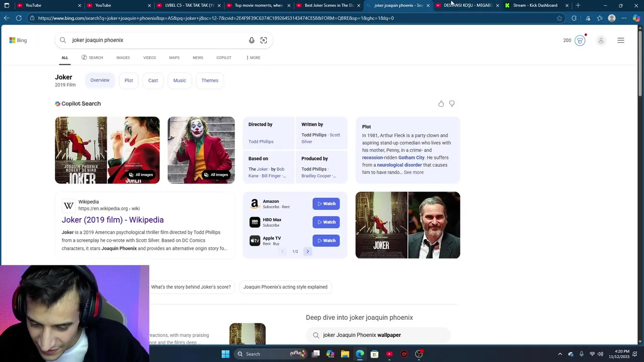Select Joaquin Phoenix's acting style explained
Viewport: 644px width, 362px height.
[285, 287]
